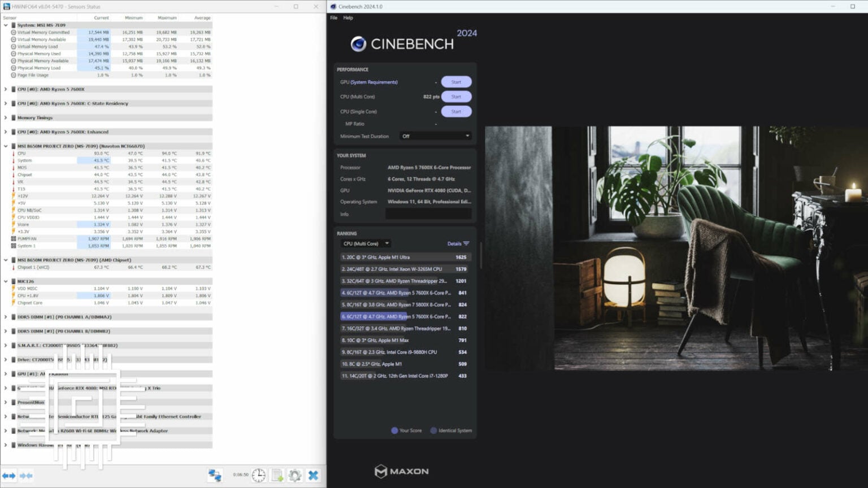The width and height of the screenshot is (868, 488).
Task: Open the CPU (Multi Core) ranking dropdown
Action: 366,244
